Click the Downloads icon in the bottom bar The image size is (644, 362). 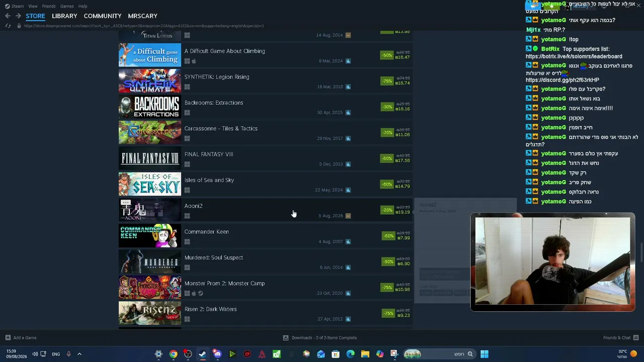click(285, 338)
